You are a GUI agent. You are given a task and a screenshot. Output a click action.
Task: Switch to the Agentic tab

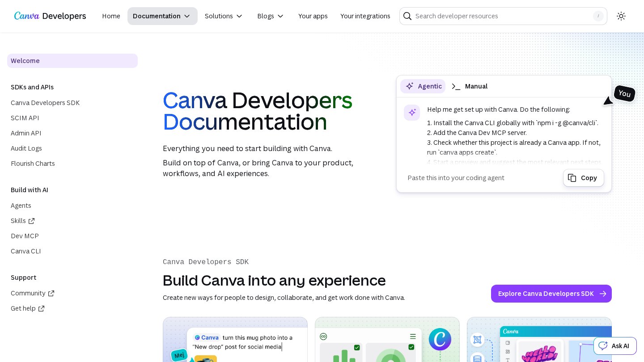pos(423,86)
